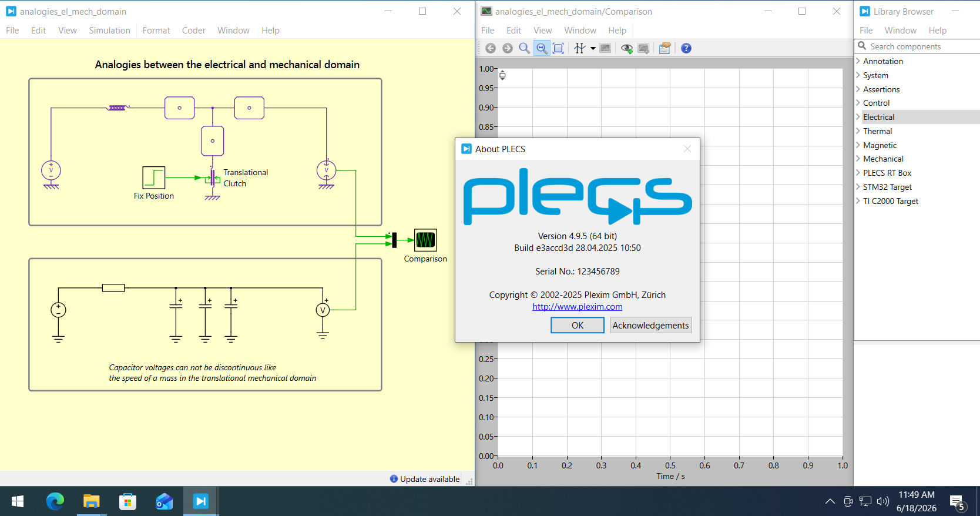Open Edit menu in model window
Image resolution: width=980 pixels, height=516 pixels.
point(38,31)
